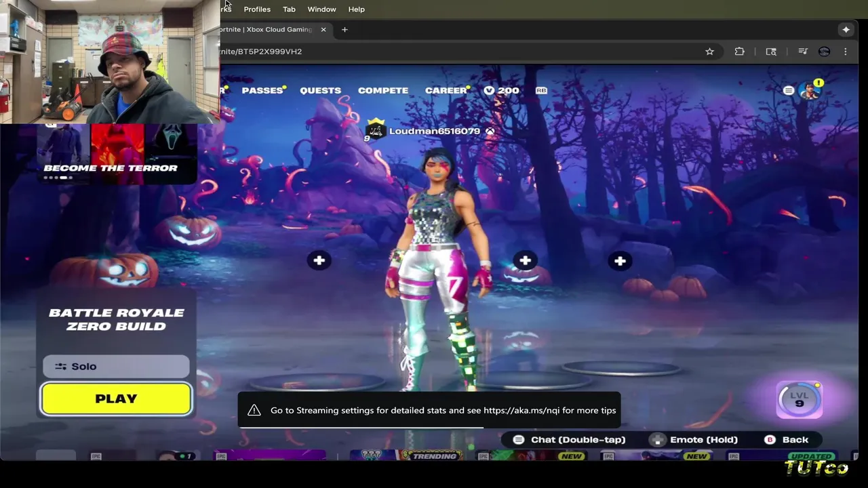
Task: Click the sparkle icon in the tab strip
Action: point(846,30)
